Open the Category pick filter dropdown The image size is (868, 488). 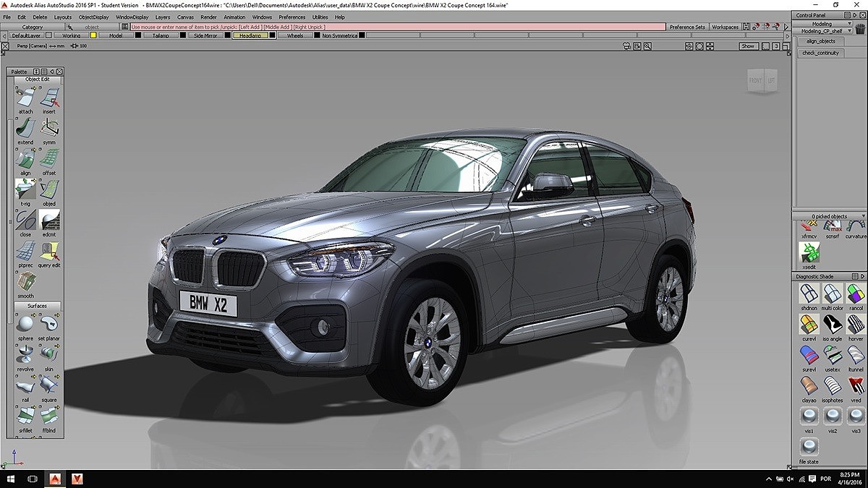(33, 27)
